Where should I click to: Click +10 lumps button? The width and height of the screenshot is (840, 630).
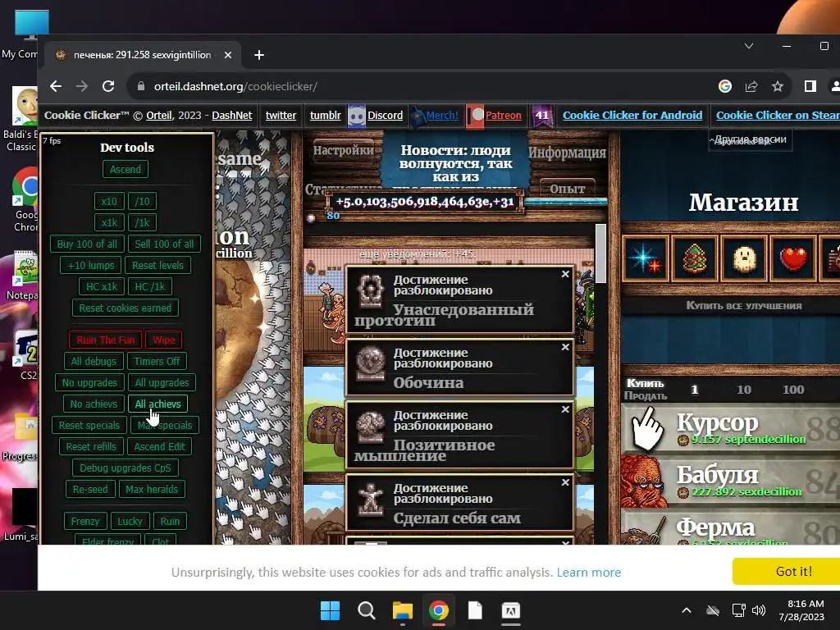coord(91,265)
